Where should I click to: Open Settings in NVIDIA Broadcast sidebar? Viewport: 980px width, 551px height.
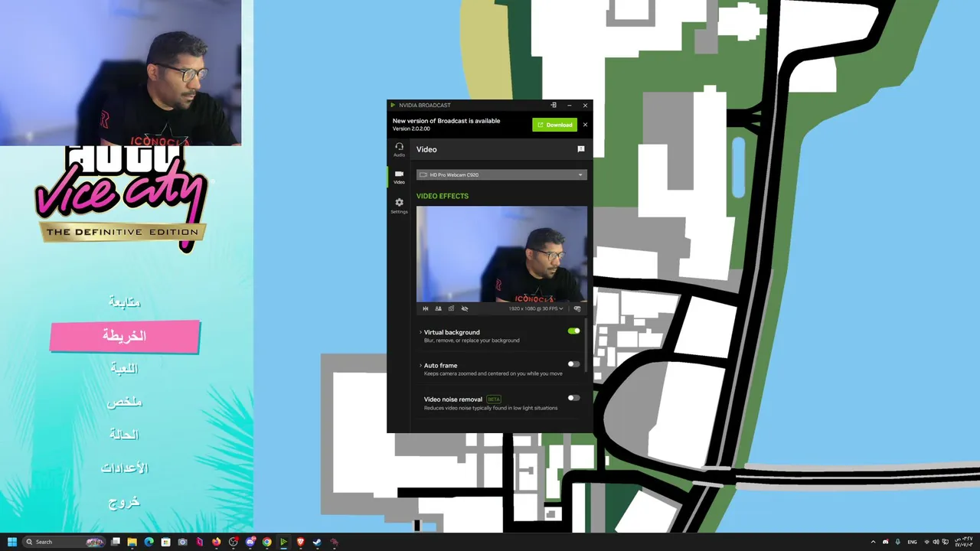click(399, 206)
